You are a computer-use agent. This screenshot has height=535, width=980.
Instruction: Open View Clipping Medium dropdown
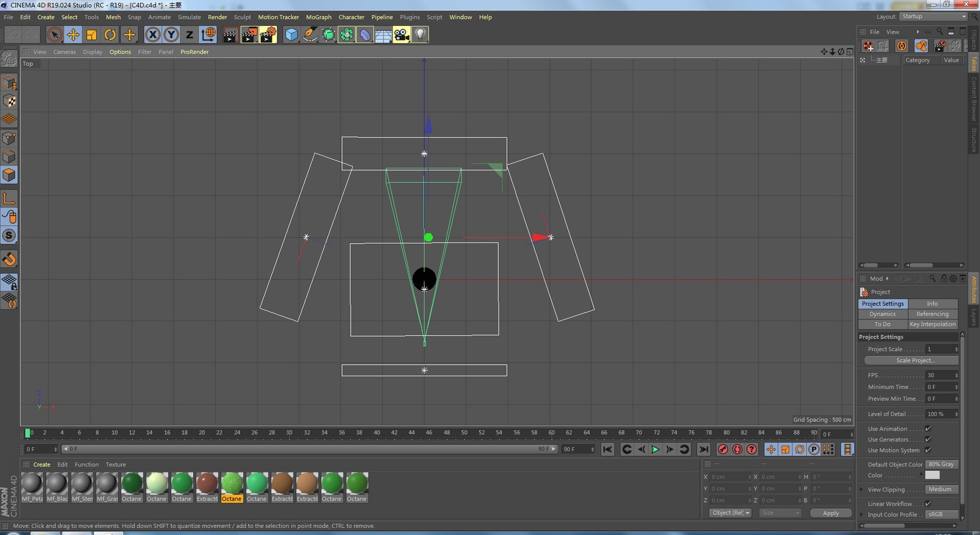[941, 489]
